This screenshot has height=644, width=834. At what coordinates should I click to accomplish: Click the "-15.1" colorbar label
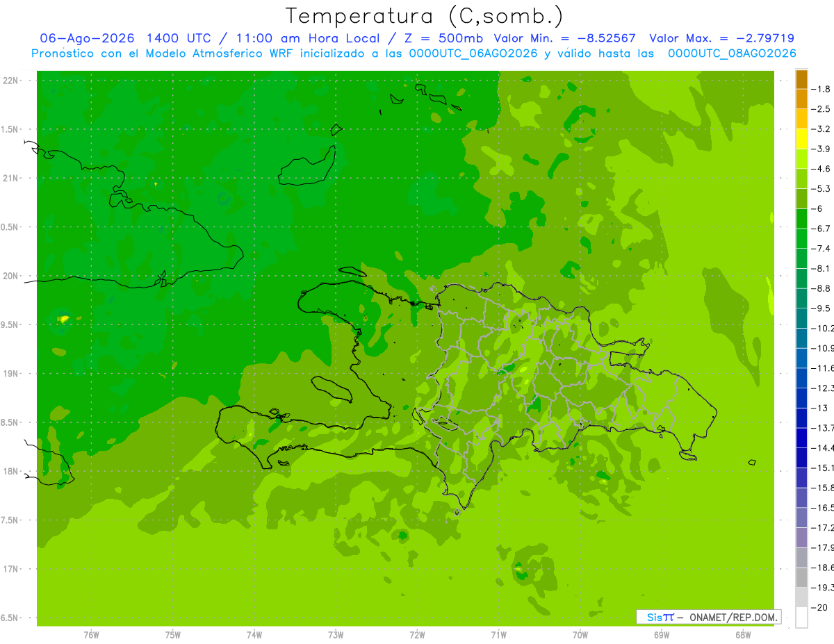824,468
